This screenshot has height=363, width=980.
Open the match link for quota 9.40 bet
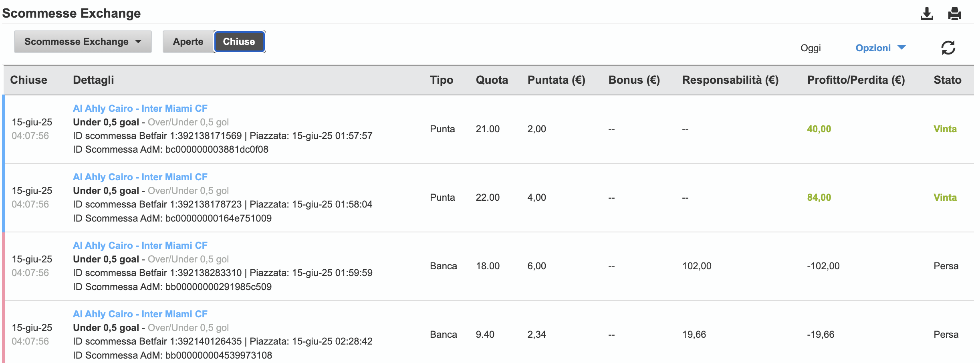click(x=140, y=314)
